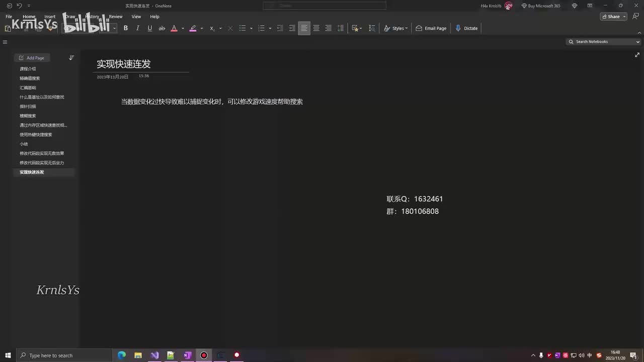Increase the indent
This screenshot has width=644, height=362.
click(292, 28)
